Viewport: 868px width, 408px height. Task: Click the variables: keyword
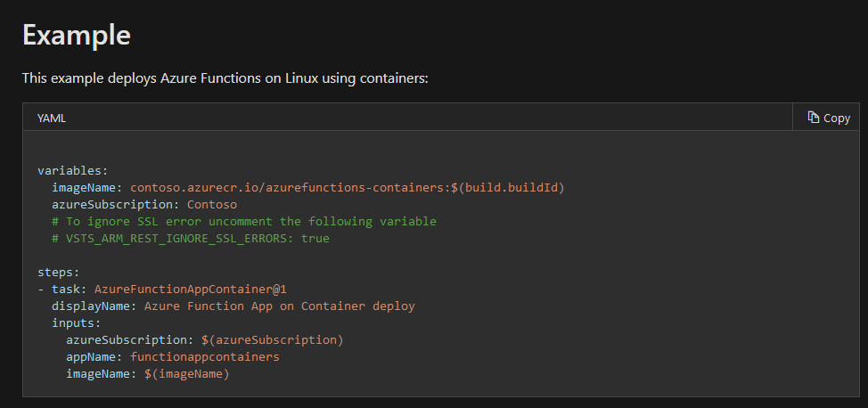click(x=73, y=170)
